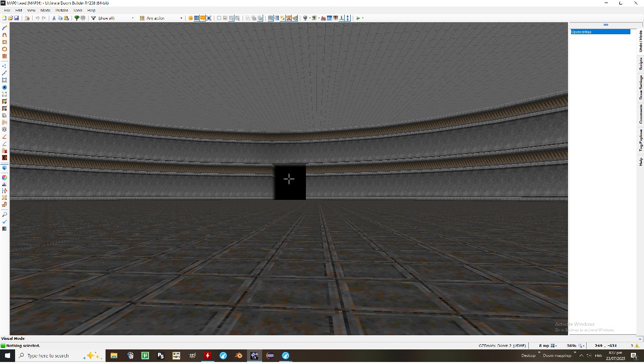The height and width of the screenshot is (363, 644).
Task: Open the Windows notification center
Action: coord(634,356)
